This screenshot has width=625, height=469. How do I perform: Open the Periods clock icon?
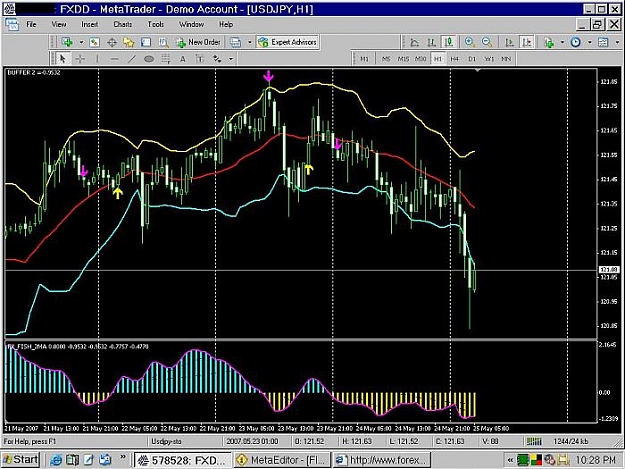point(575,42)
